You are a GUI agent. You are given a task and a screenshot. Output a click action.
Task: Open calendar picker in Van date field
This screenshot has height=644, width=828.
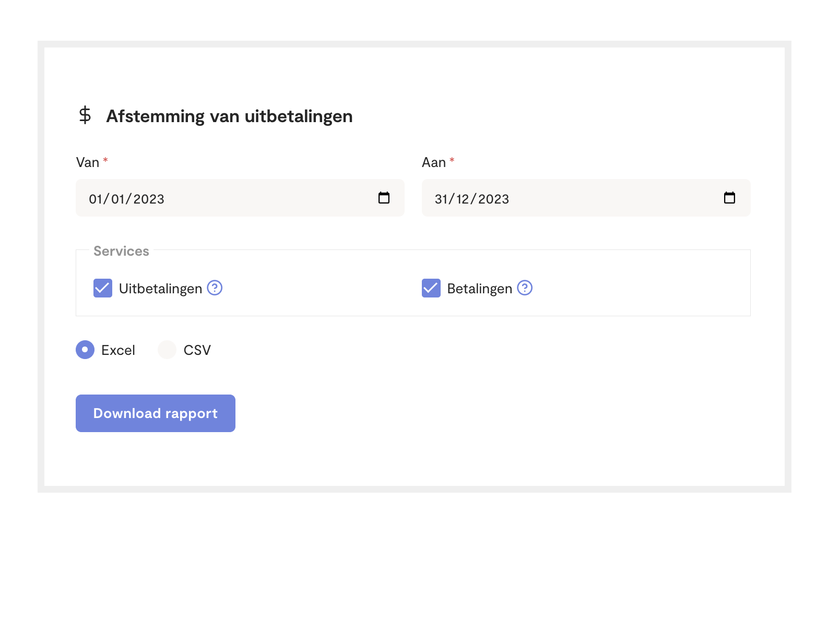click(384, 198)
